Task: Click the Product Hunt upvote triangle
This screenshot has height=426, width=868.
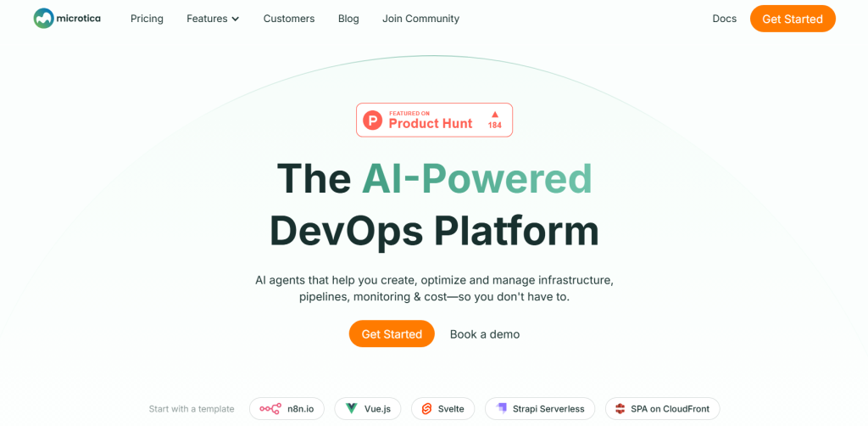Action: (x=495, y=114)
